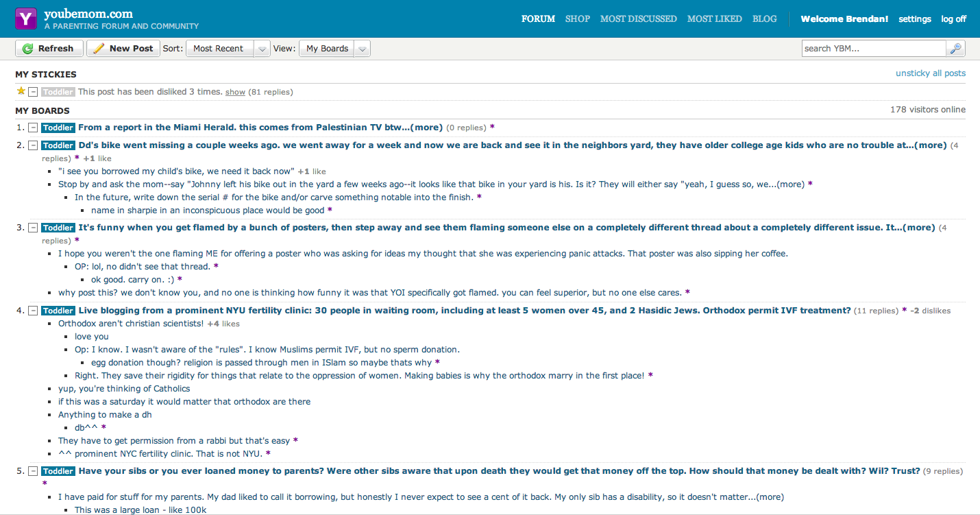Click the green Refresh icon

(27, 49)
